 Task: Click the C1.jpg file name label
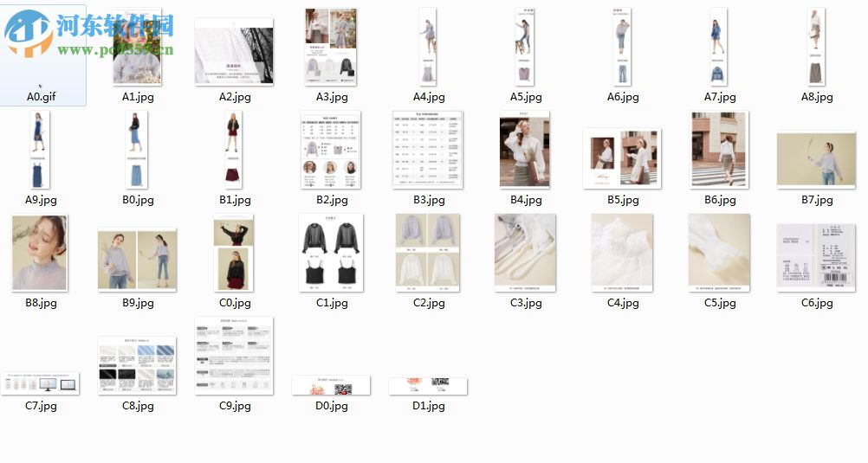point(332,303)
